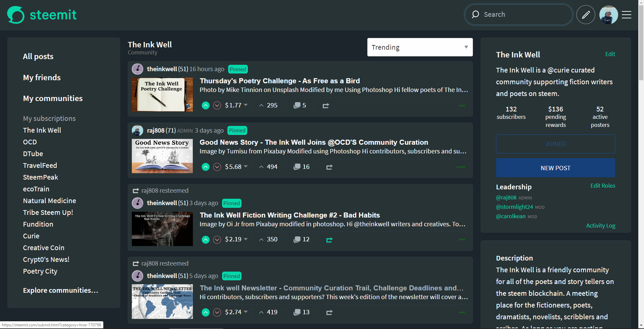
Task: Click the pencil compose post icon
Action: click(x=586, y=15)
